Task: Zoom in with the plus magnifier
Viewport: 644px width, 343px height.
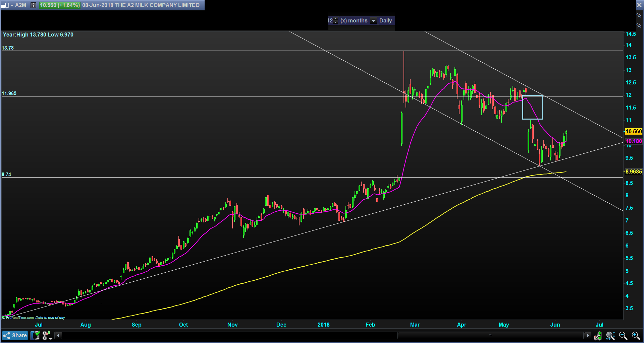Action: click(636, 335)
